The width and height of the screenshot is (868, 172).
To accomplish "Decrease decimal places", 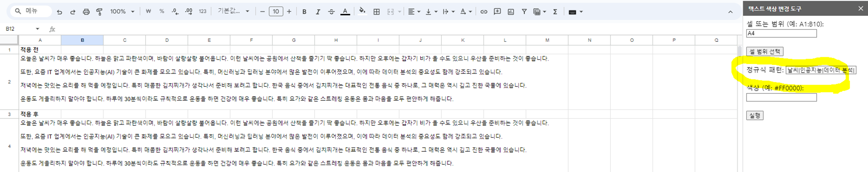I will coord(175,12).
